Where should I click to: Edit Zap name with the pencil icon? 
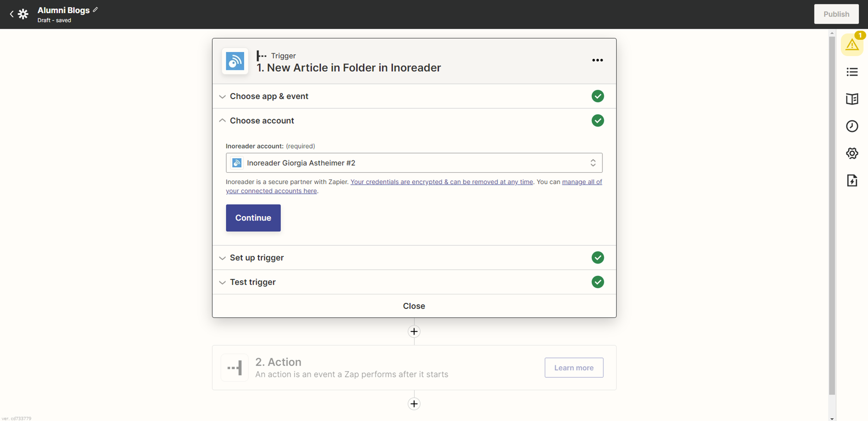[x=96, y=9]
